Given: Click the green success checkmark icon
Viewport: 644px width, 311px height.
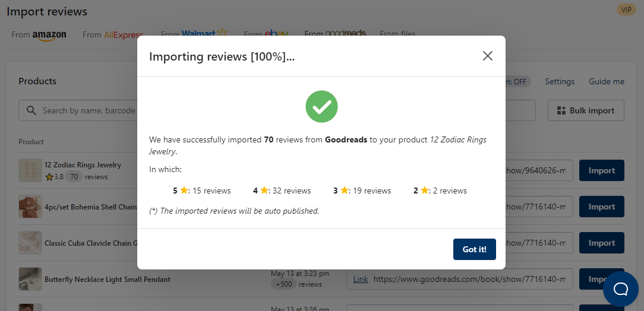Looking at the screenshot, I should (x=321, y=107).
